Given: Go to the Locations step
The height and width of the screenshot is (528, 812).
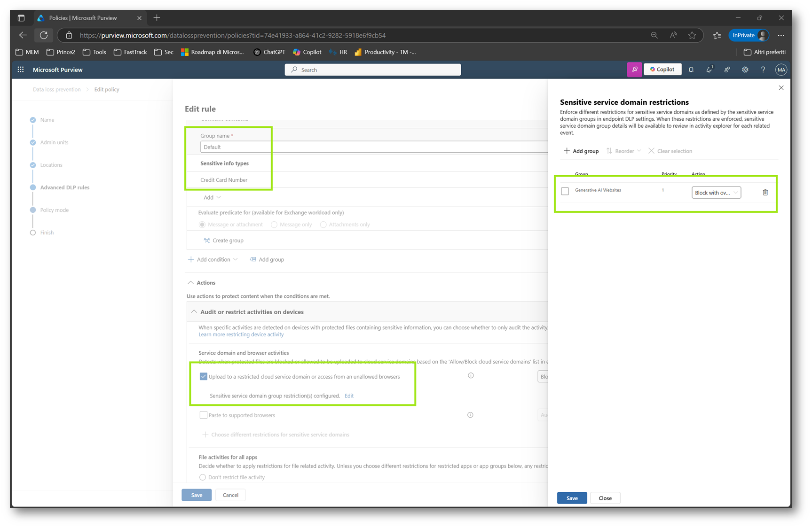Looking at the screenshot, I should coord(51,165).
